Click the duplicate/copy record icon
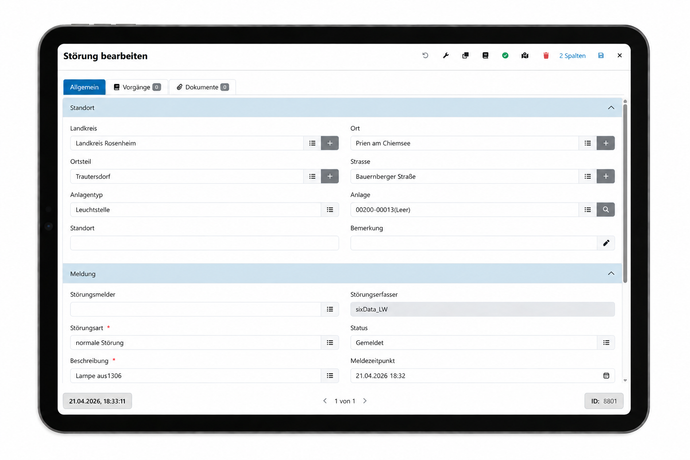 click(465, 55)
